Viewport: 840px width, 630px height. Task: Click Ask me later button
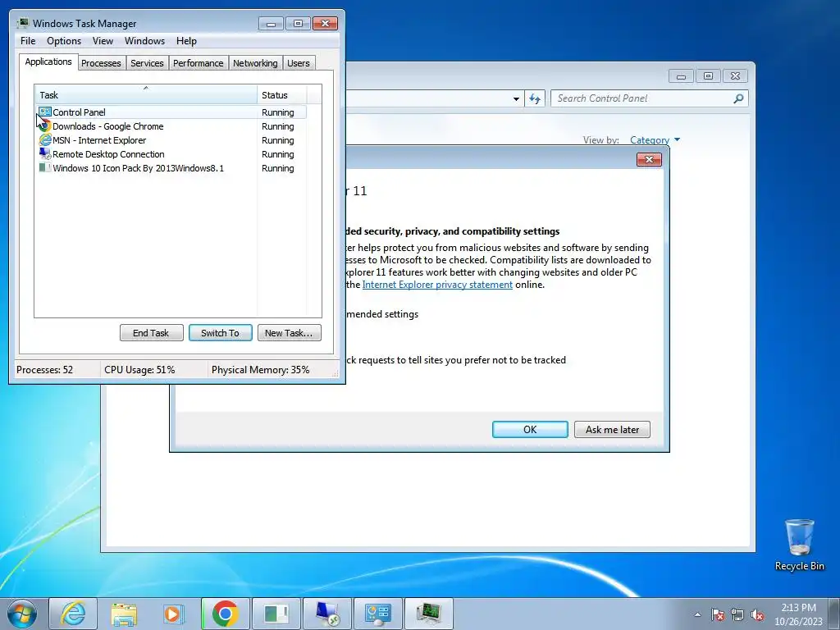click(612, 430)
